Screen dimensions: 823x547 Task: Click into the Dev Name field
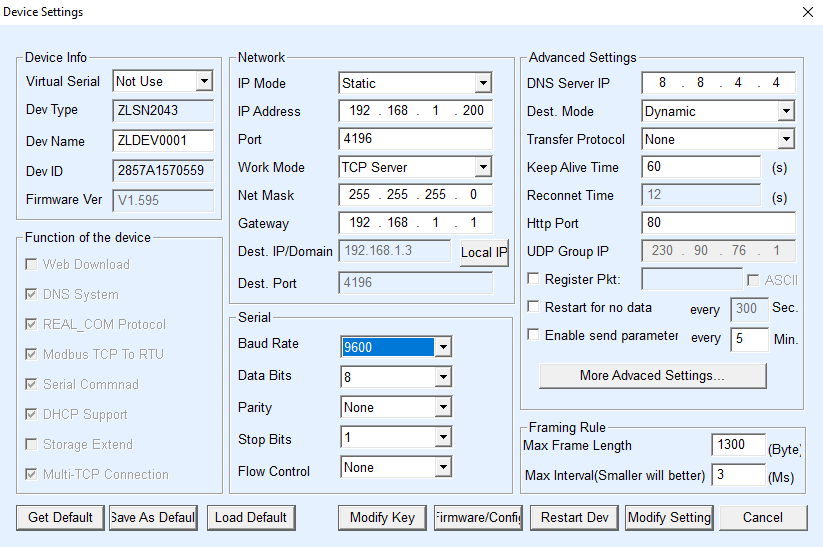click(163, 141)
